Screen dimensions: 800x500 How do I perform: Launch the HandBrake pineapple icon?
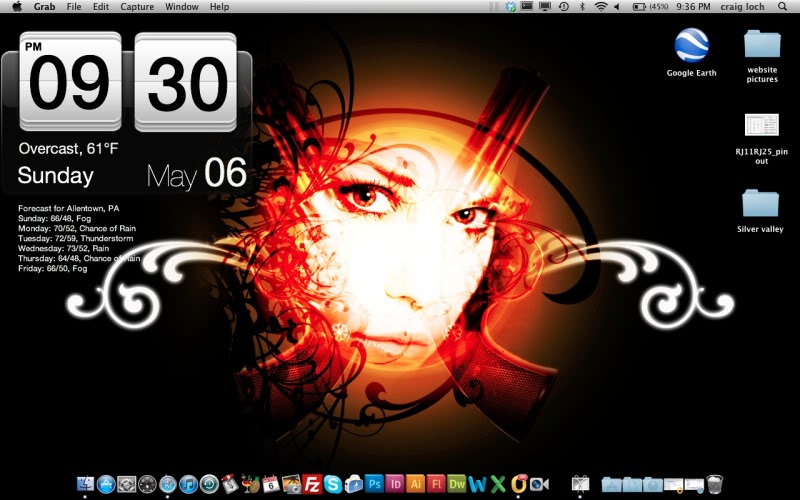[x=251, y=484]
